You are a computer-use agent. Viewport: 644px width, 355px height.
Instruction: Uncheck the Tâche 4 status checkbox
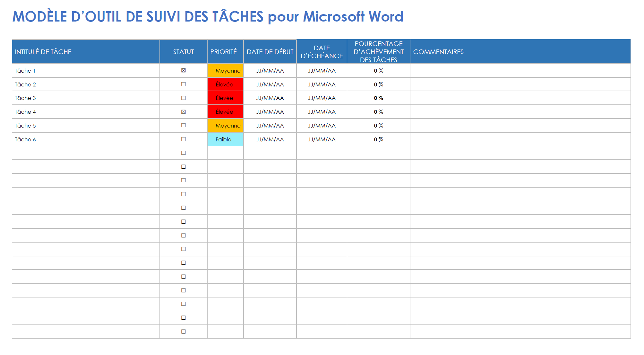(183, 112)
